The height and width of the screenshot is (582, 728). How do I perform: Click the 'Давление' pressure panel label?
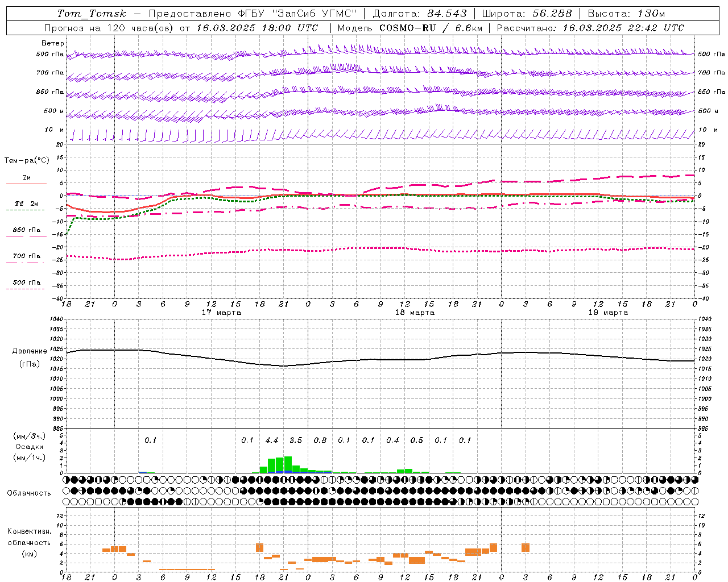[x=30, y=351]
